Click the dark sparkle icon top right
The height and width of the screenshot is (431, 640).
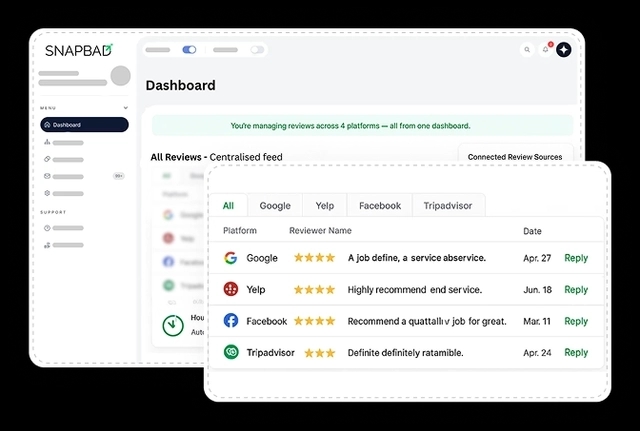[x=564, y=49]
